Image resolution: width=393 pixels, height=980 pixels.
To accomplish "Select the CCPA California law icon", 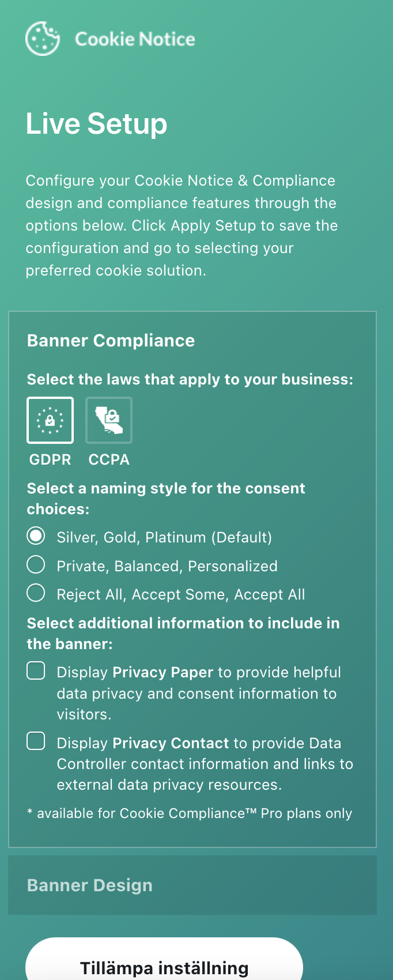I will click(x=109, y=420).
